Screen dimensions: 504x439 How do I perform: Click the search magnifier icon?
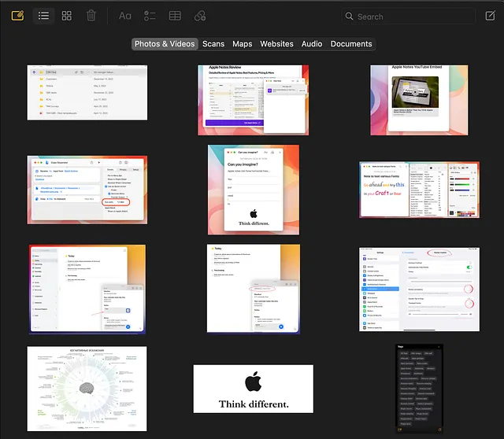(x=349, y=16)
